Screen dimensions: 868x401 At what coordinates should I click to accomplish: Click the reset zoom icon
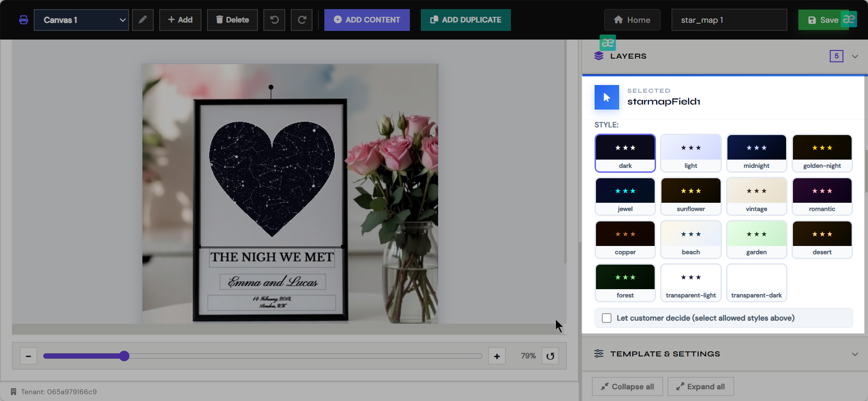550,356
